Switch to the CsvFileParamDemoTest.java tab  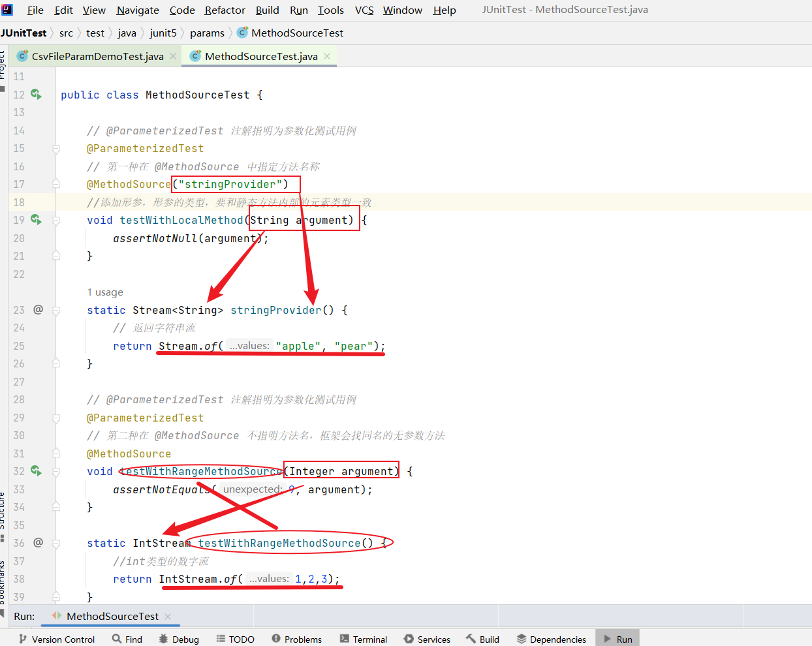point(97,56)
